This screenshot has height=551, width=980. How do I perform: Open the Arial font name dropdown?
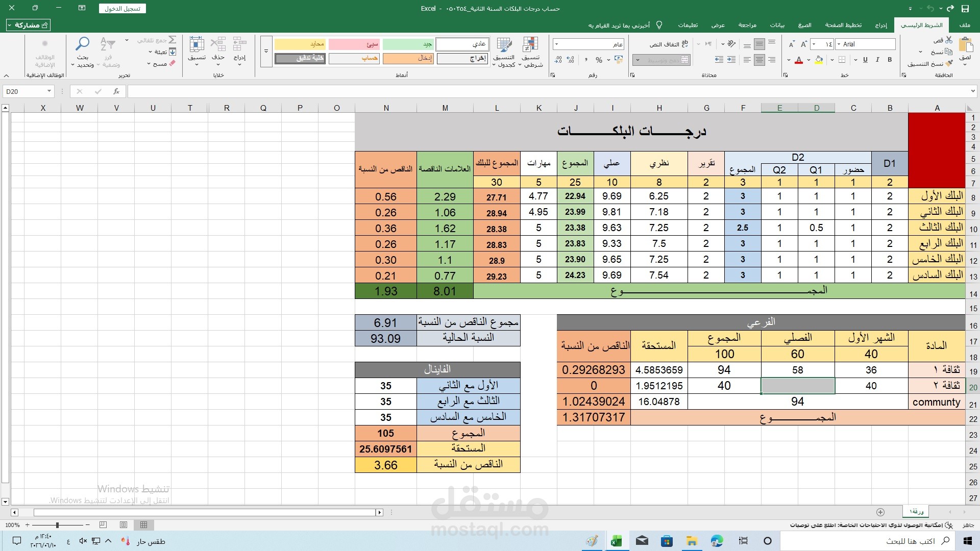839,44
